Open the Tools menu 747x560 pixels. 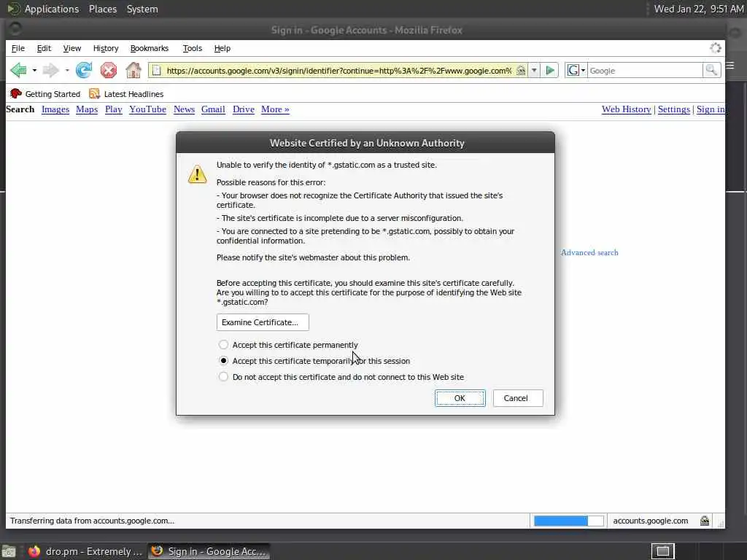tap(193, 48)
